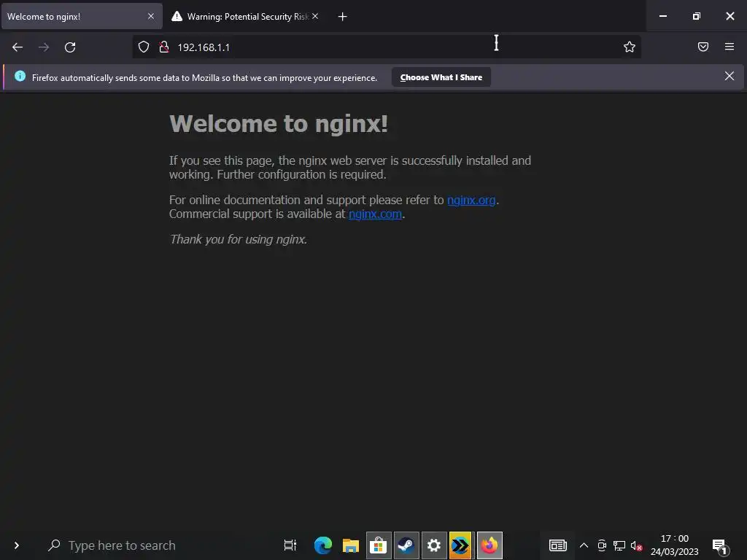747x560 pixels.
Task: Open News and interests taskbar widget
Action: [x=558, y=545]
